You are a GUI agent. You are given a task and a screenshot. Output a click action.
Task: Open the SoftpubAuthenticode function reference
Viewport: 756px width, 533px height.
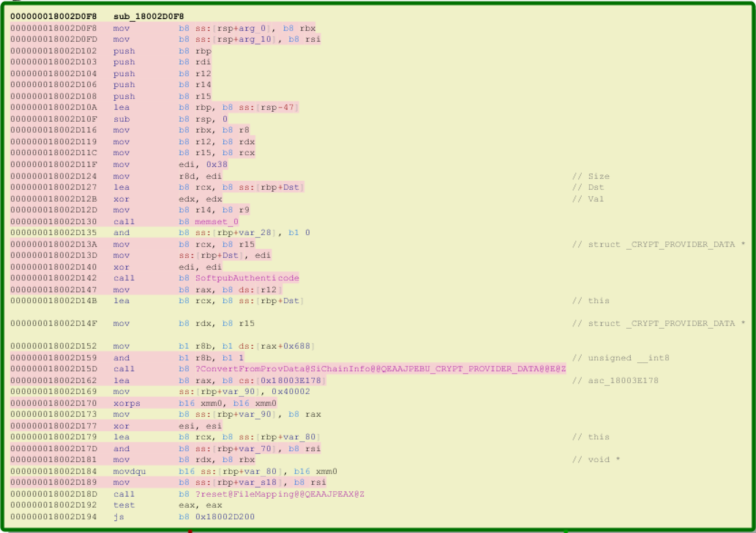pyautogui.click(x=247, y=278)
